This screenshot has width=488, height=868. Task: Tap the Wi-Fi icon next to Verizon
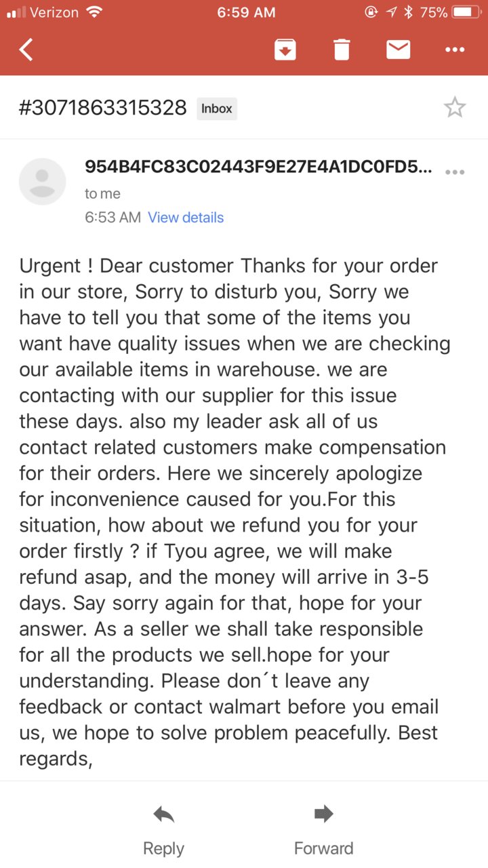click(x=95, y=12)
